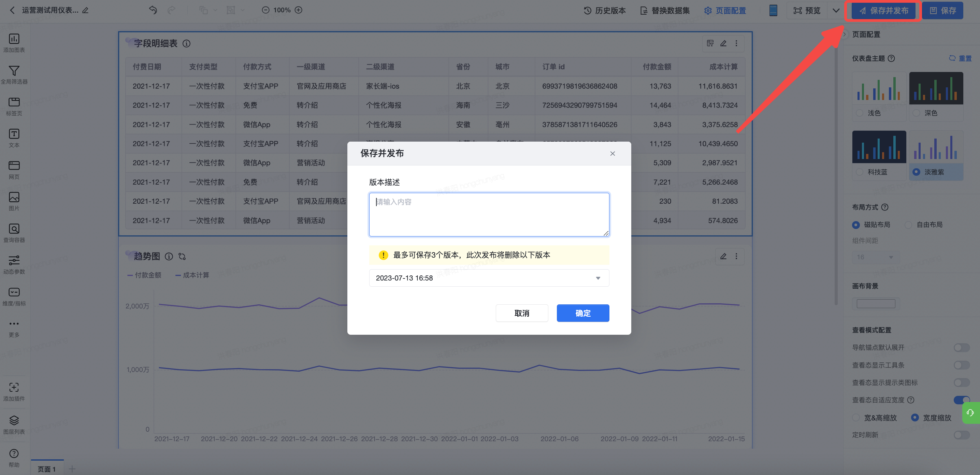
Task: Enable the timed refresh (定时刷新) switch
Action: (961, 435)
